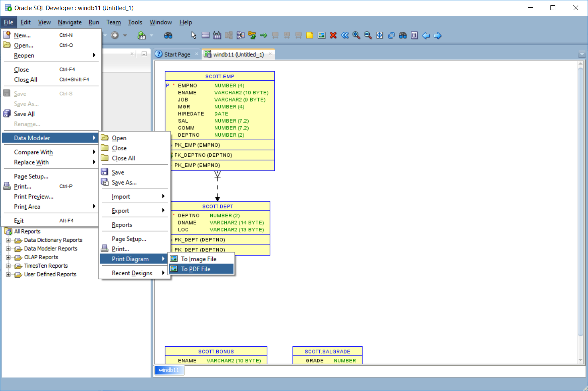Click diagram scrollbar down arrow
This screenshot has width=588, height=391.
click(581, 360)
